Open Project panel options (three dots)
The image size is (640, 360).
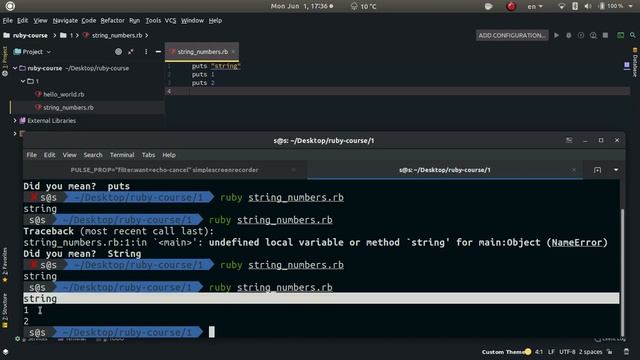point(146,52)
